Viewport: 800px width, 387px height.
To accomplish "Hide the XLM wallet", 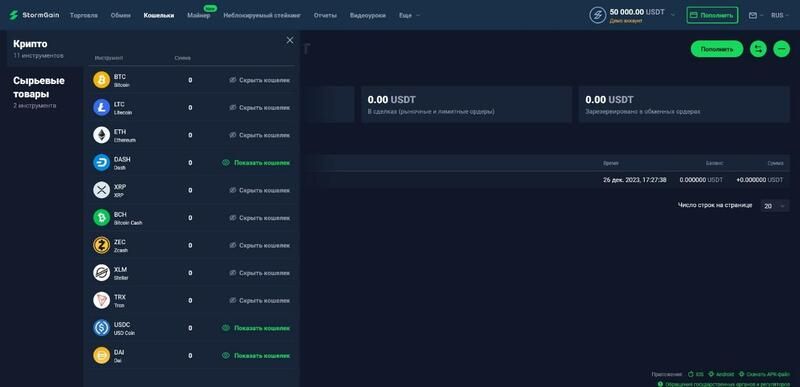I will [x=260, y=273].
